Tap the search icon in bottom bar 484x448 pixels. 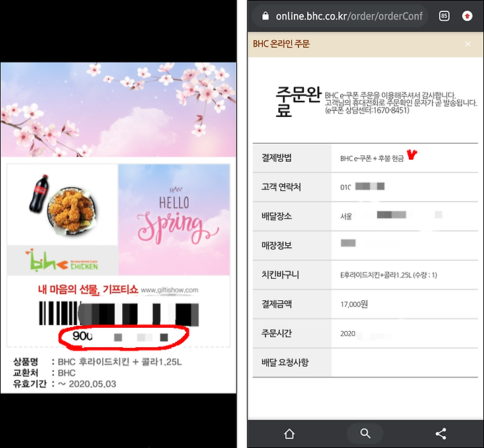pyautogui.click(x=365, y=433)
